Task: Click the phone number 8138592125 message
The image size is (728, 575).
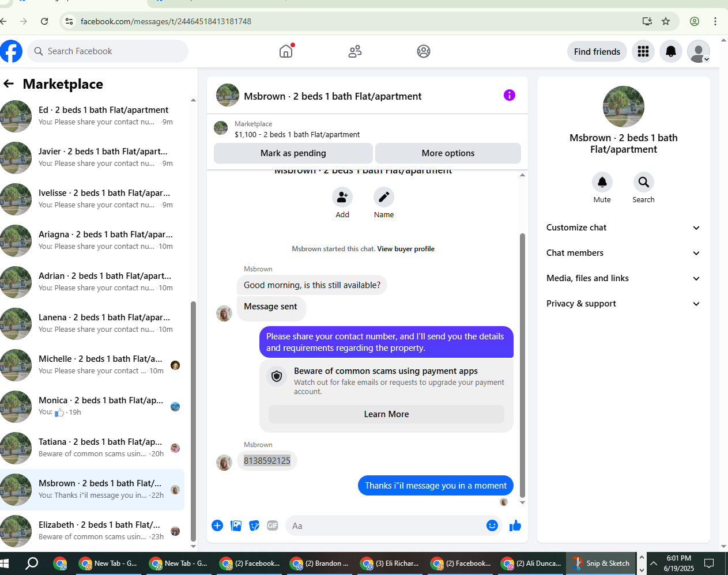Action: click(267, 461)
